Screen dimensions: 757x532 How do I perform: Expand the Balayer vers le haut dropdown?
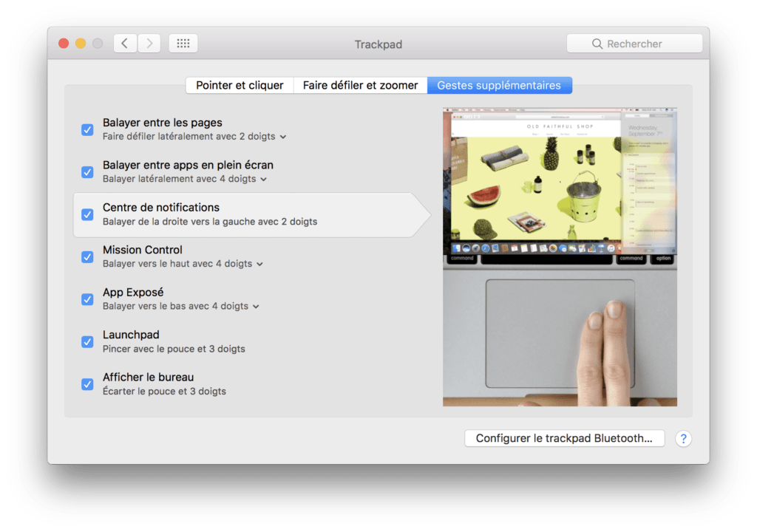pyautogui.click(x=259, y=264)
